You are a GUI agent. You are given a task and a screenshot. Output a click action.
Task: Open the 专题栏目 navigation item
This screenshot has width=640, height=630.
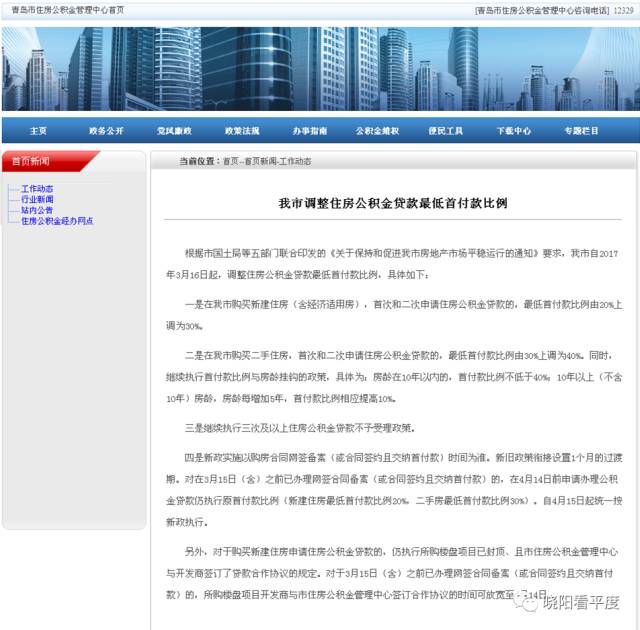(x=581, y=131)
